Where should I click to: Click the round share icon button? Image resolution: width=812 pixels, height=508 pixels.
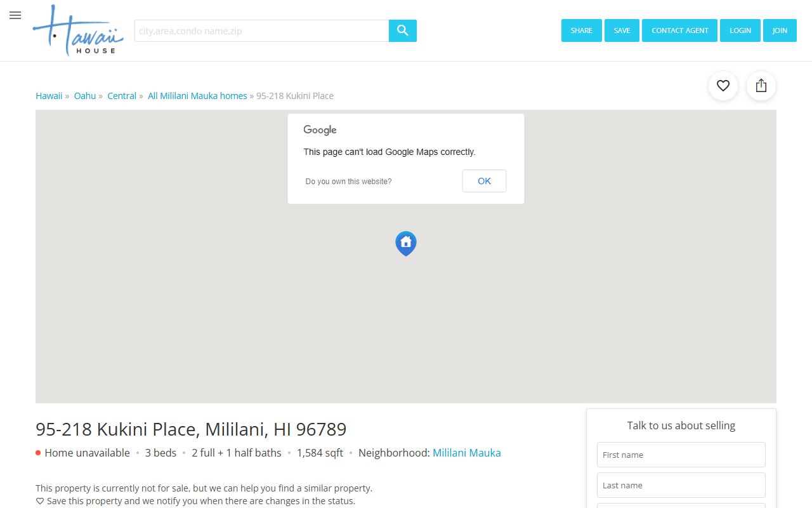[761, 86]
